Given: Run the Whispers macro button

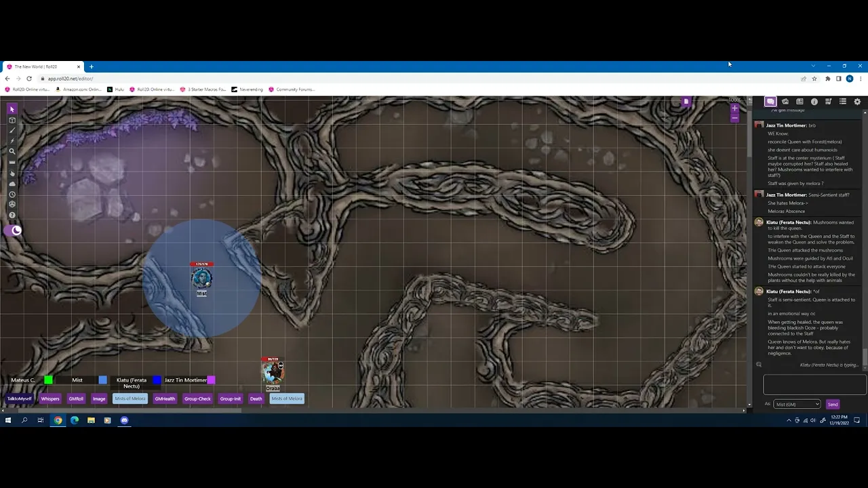Looking at the screenshot, I should [x=50, y=399].
